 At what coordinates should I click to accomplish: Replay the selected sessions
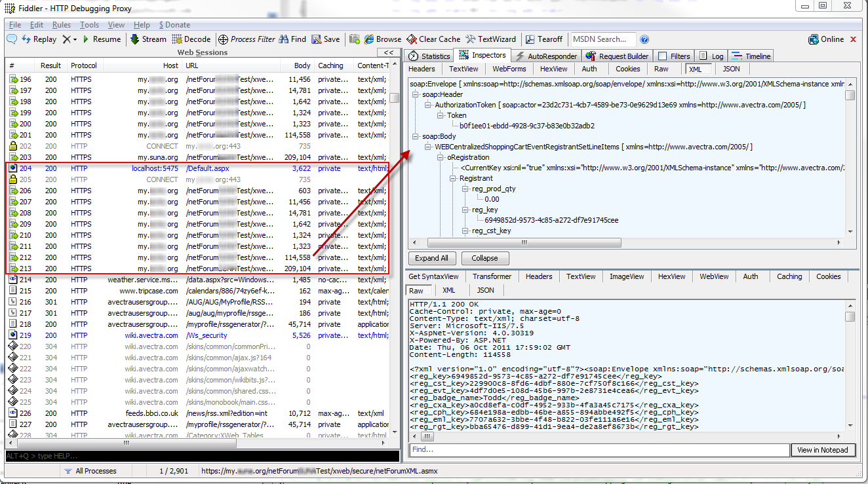tap(39, 39)
